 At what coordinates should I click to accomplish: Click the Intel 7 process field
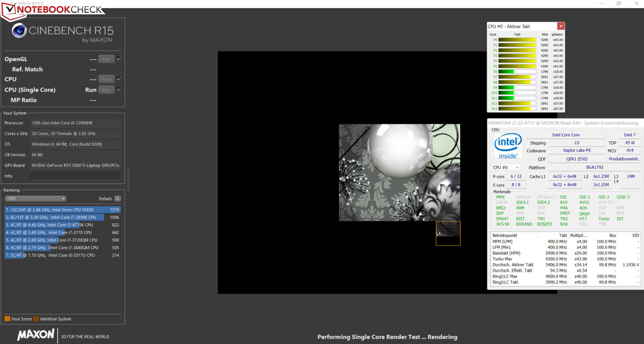click(630, 135)
